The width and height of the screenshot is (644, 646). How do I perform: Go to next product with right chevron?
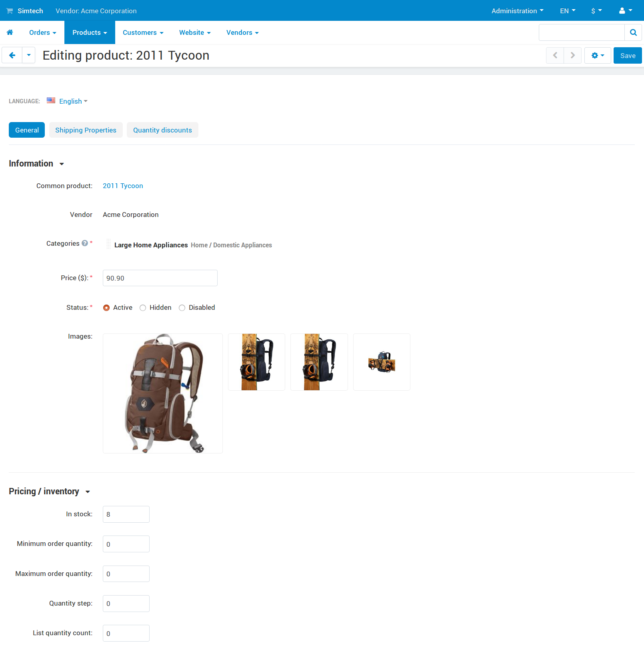point(573,55)
